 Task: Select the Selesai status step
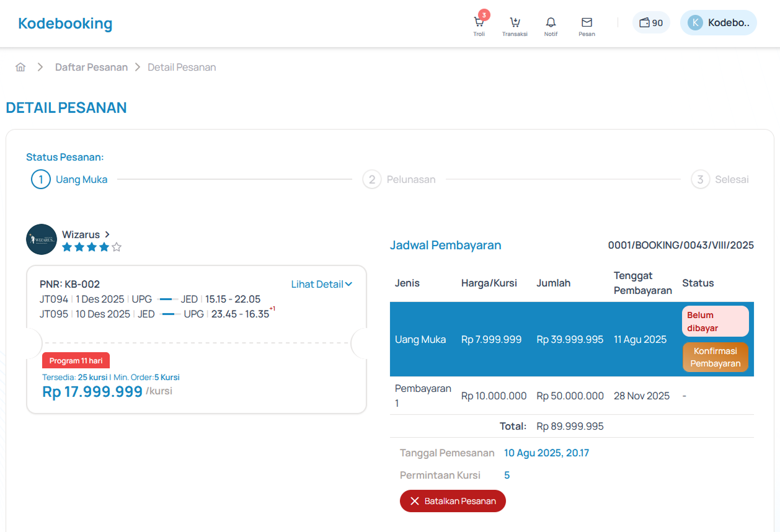point(720,180)
